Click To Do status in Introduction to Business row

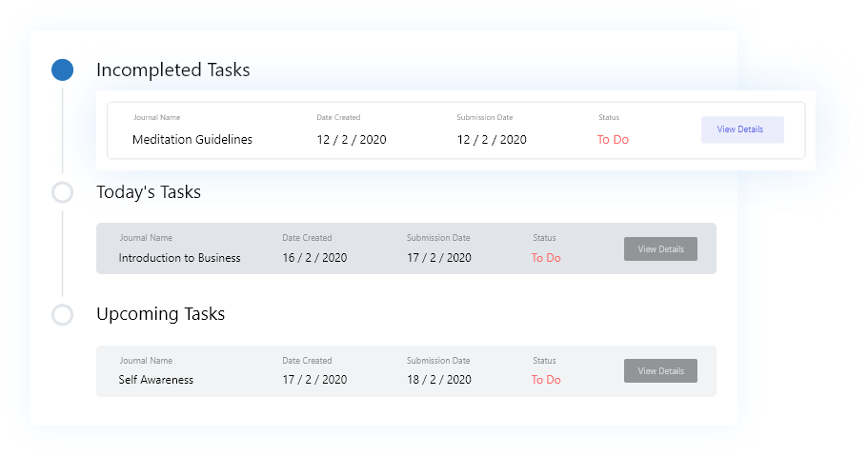coord(546,258)
